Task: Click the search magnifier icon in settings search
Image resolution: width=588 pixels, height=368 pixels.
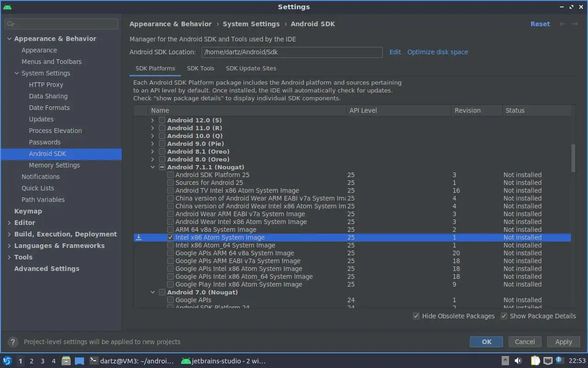Action: click(x=11, y=24)
